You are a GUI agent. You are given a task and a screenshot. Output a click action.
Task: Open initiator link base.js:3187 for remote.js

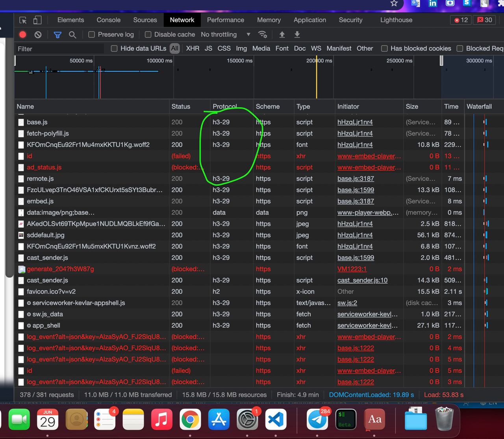356,179
